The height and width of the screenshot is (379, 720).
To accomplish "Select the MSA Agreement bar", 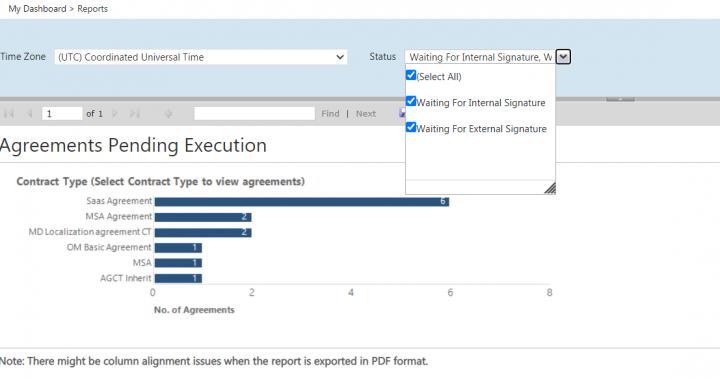I will coord(203,217).
